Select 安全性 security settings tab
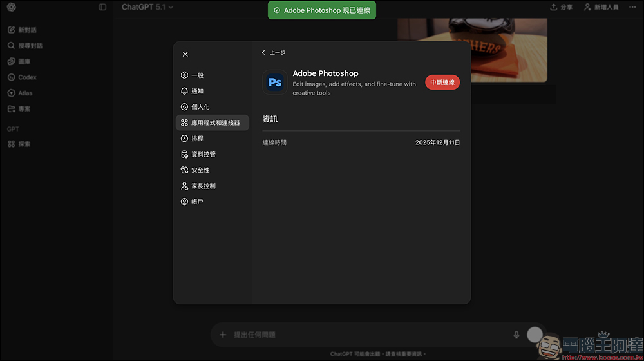The image size is (644, 361). (213, 170)
